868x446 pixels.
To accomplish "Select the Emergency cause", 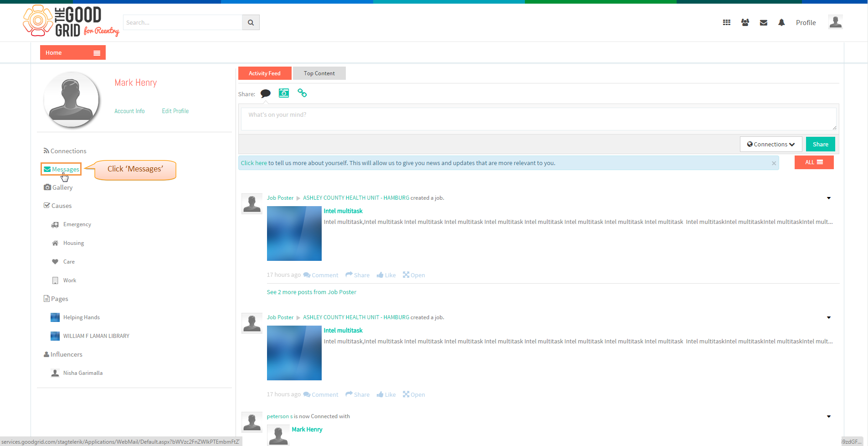I will (72, 224).
